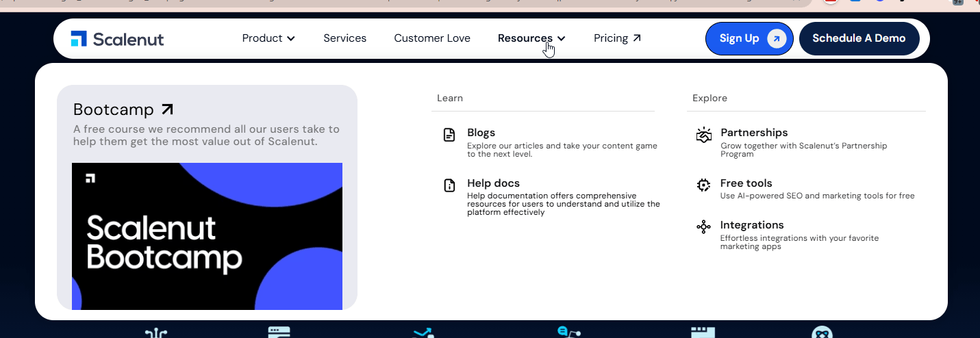The height and width of the screenshot is (338, 980).
Task: Click the Scalenut logo icon
Action: [79, 39]
